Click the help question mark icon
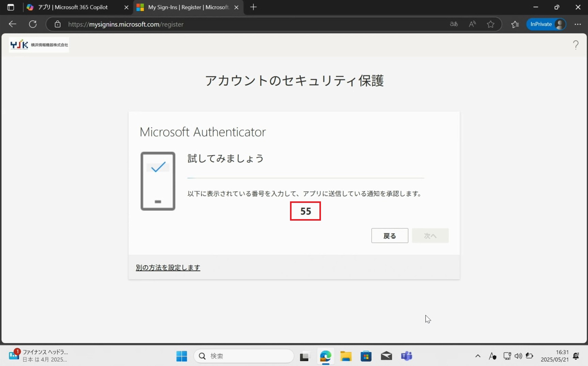This screenshot has height=366, width=588. [576, 45]
